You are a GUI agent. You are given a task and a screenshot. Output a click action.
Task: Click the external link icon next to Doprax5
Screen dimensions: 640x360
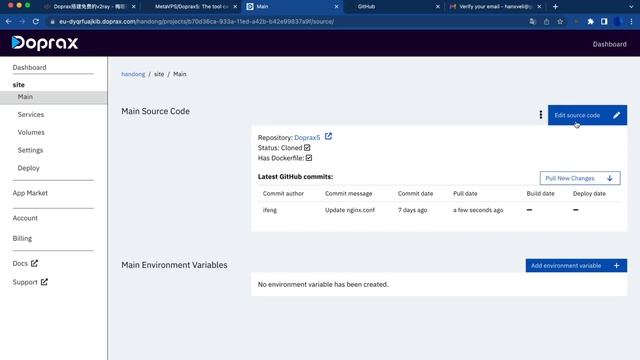pyautogui.click(x=328, y=136)
